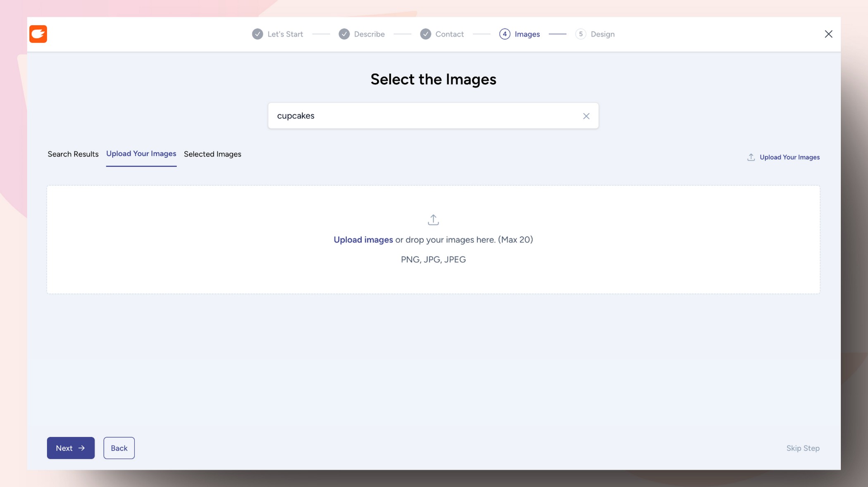
Task: Clear the cupcakes search query
Action: [x=586, y=116]
